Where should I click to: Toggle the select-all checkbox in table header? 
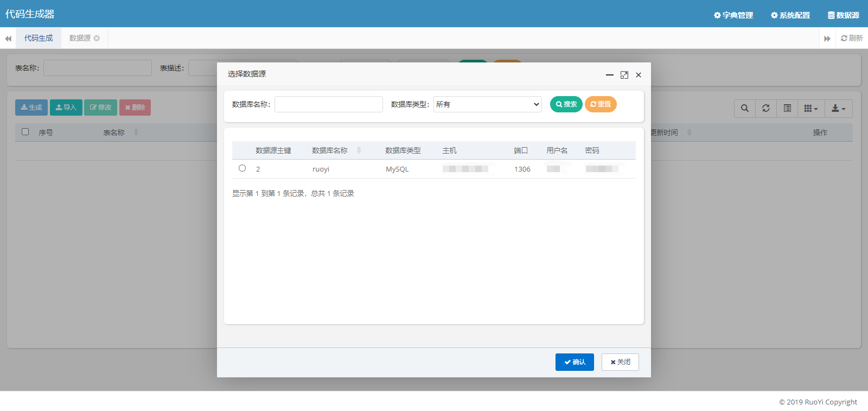[x=25, y=131]
